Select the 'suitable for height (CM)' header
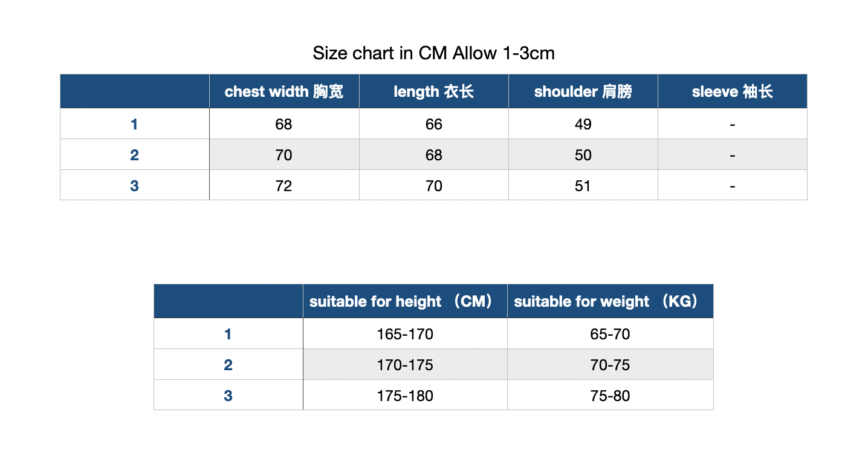868x467 pixels. [x=405, y=301]
